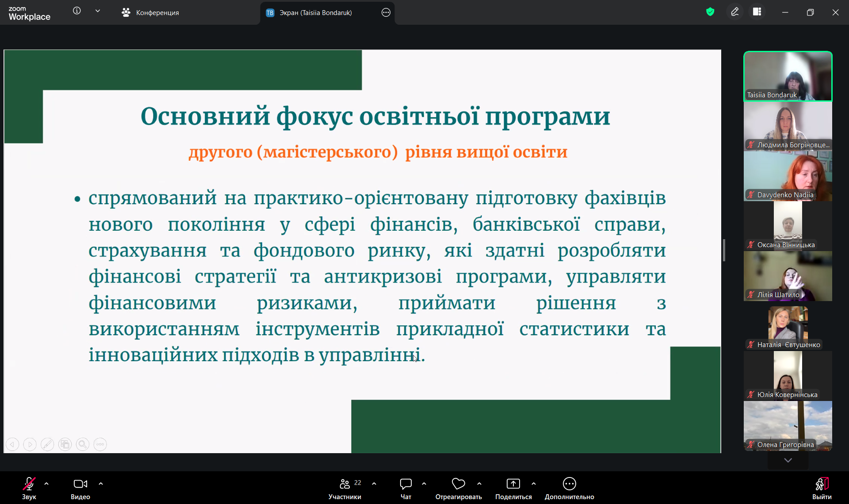Select the Экран (Taisiia Bondaruk) tab
Image resolution: width=849 pixels, height=504 pixels.
(x=315, y=13)
